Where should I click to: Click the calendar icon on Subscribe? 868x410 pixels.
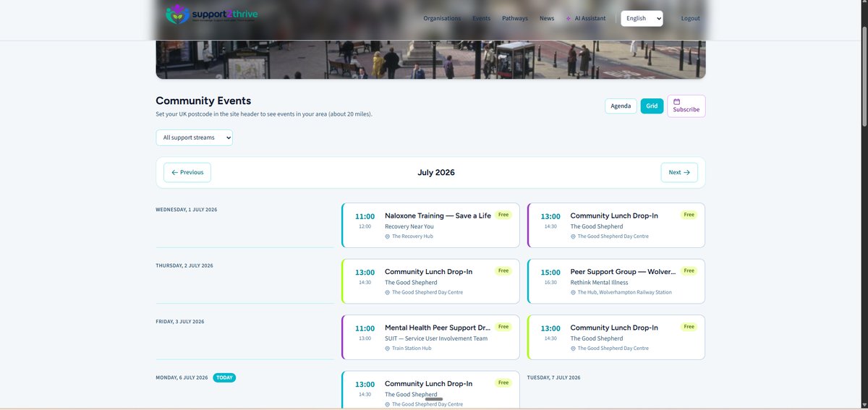(676, 102)
